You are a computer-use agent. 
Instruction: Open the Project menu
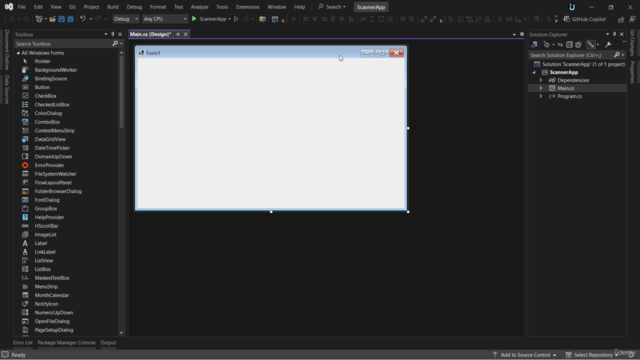click(91, 7)
